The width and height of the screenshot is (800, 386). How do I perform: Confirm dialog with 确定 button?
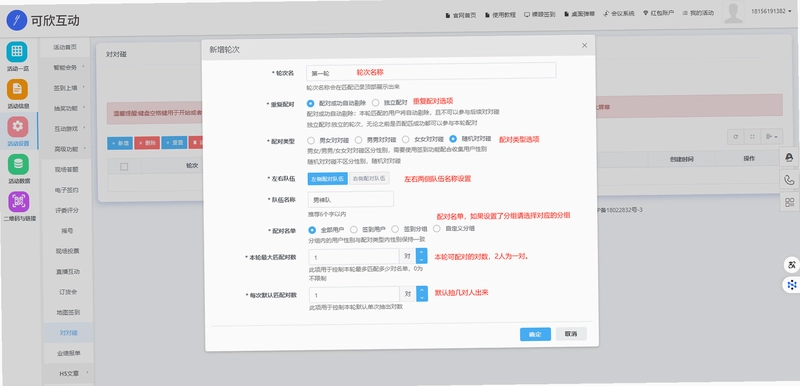tap(535, 334)
